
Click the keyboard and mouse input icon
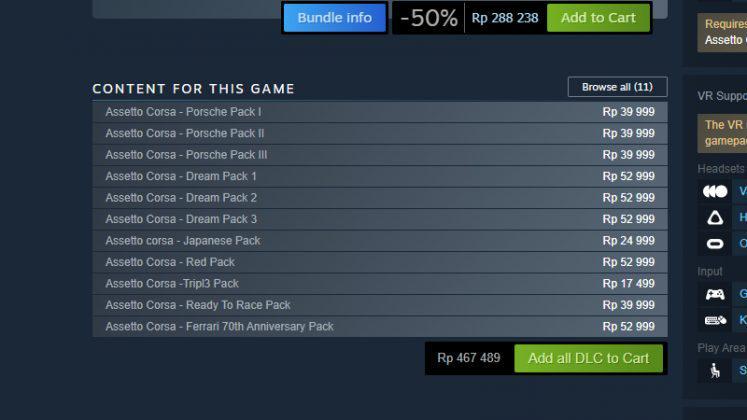[x=715, y=320]
